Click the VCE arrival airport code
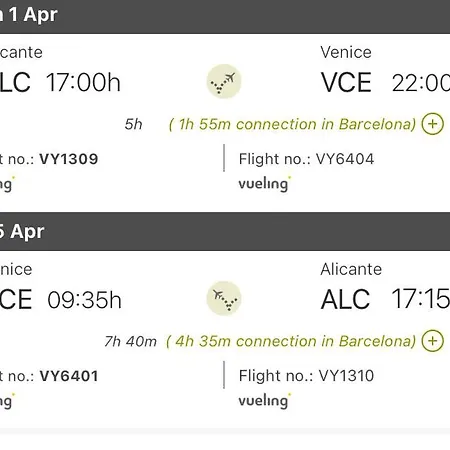 (x=346, y=82)
